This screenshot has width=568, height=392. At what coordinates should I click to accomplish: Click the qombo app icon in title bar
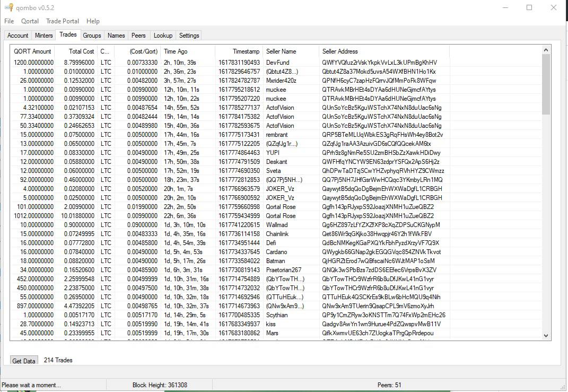pos(8,7)
